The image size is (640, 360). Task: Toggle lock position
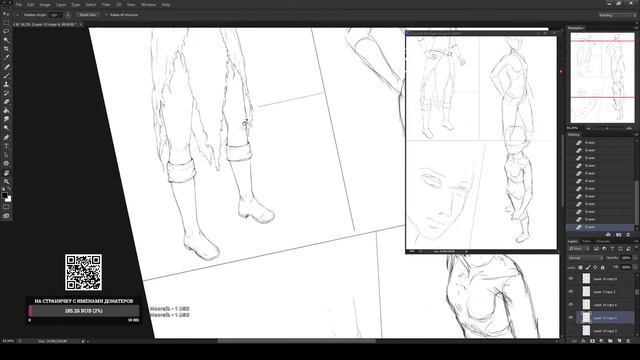click(595, 267)
